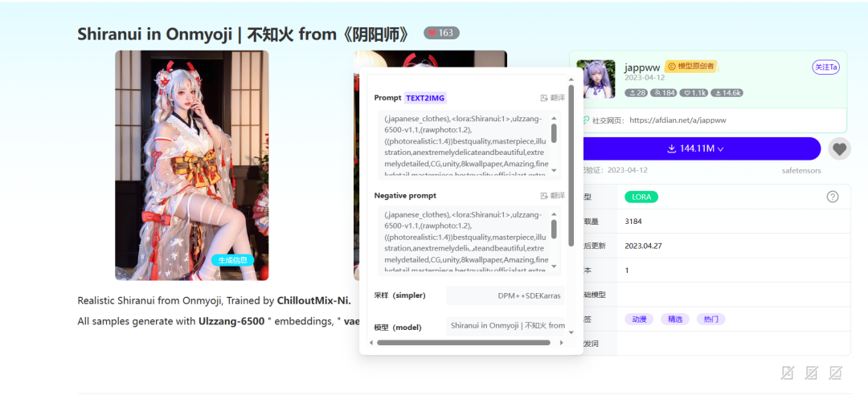Click the likes count badge showing 1.1k
The width and height of the screenshot is (868, 411).
point(694,93)
